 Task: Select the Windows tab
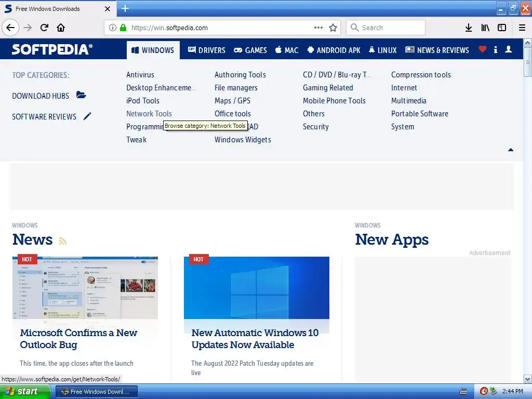[x=153, y=50]
